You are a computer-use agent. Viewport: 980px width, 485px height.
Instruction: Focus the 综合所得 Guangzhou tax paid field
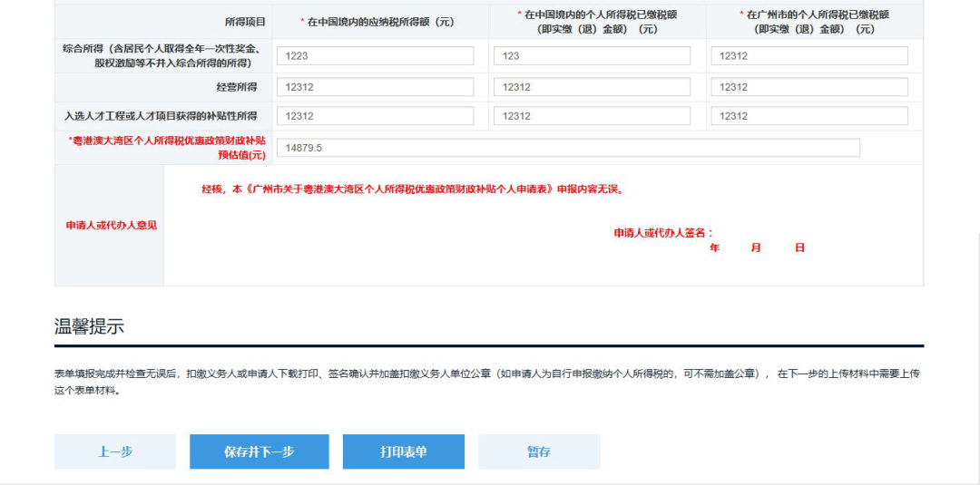click(x=809, y=56)
